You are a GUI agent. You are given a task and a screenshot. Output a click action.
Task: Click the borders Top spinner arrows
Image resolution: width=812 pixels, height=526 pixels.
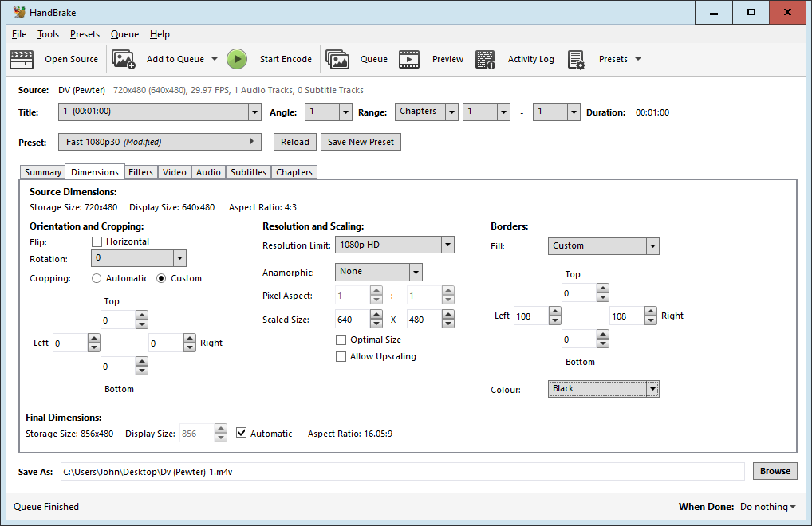point(603,292)
